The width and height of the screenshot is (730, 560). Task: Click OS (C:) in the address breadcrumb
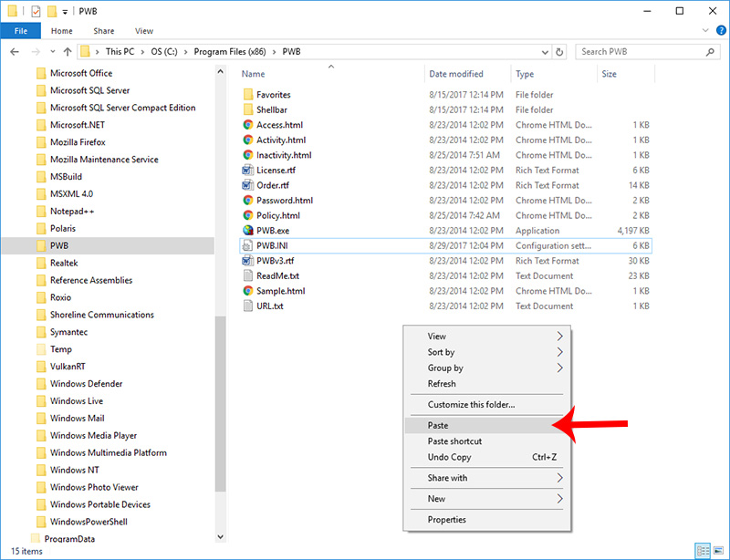tap(164, 52)
